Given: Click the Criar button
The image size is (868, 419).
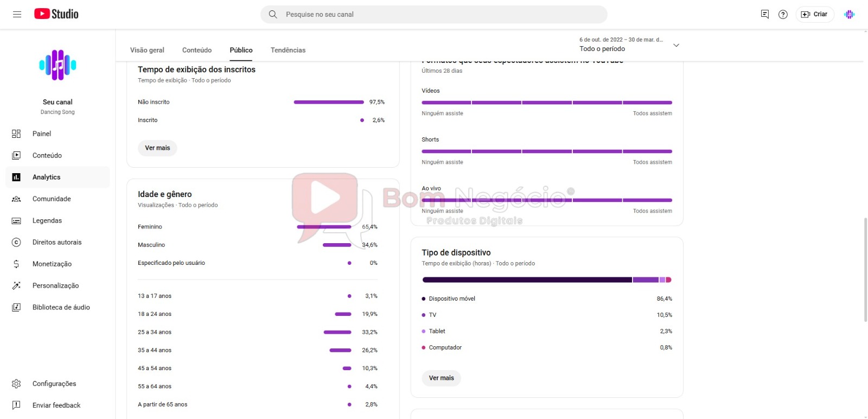Looking at the screenshot, I should click(x=815, y=14).
